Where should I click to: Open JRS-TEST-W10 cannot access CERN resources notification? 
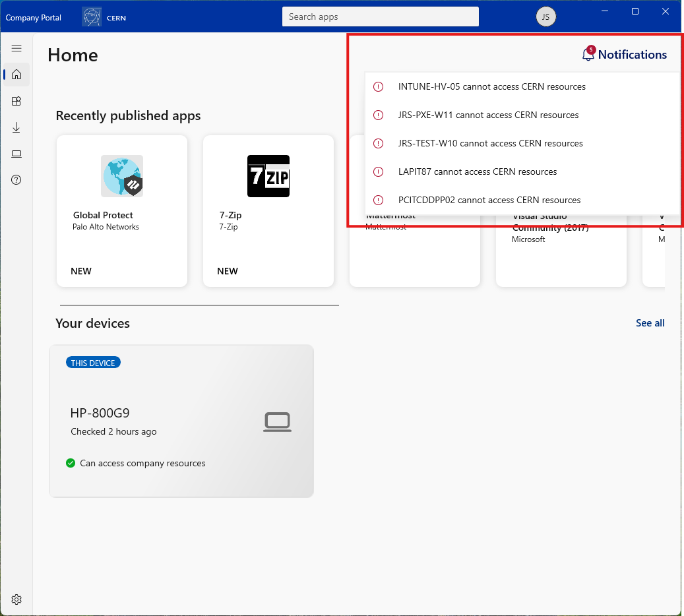522,144
